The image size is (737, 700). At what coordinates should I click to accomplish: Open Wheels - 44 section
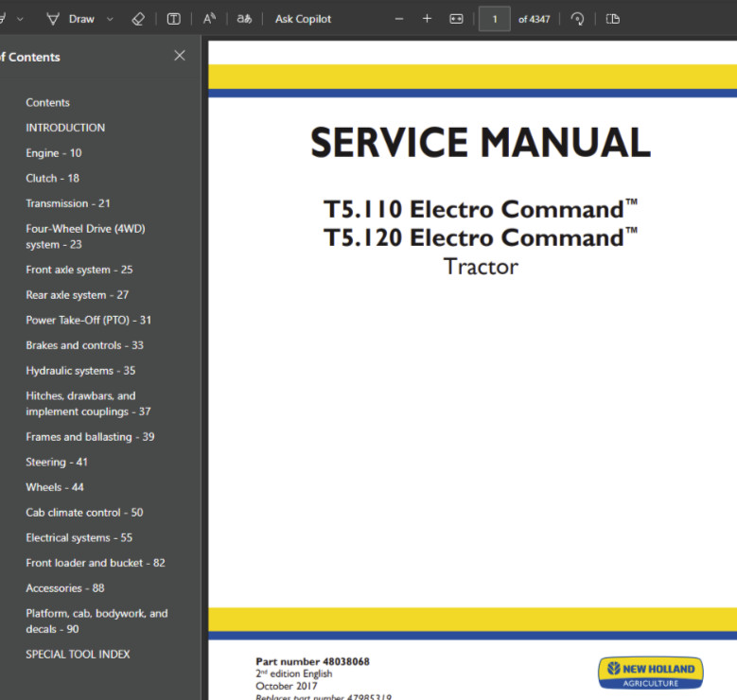pyautogui.click(x=55, y=487)
